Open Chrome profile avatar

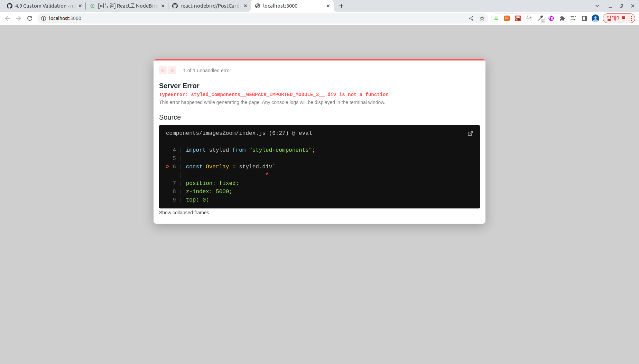pyautogui.click(x=595, y=18)
